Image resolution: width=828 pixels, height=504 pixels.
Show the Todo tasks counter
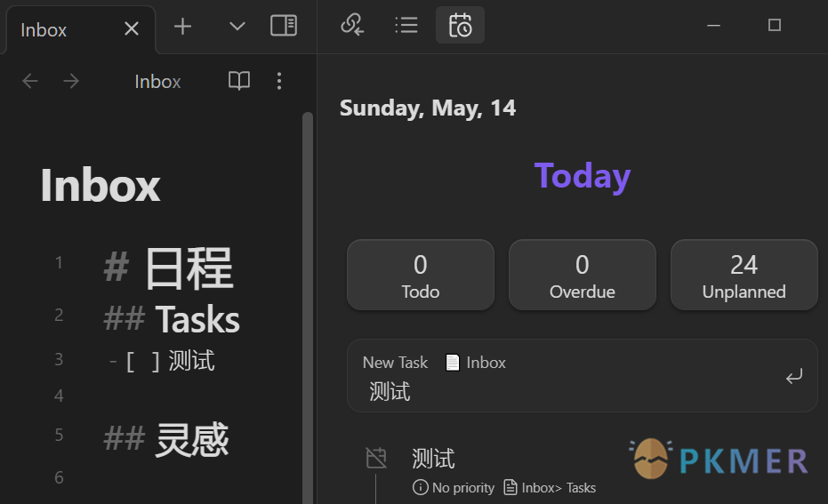coord(420,276)
